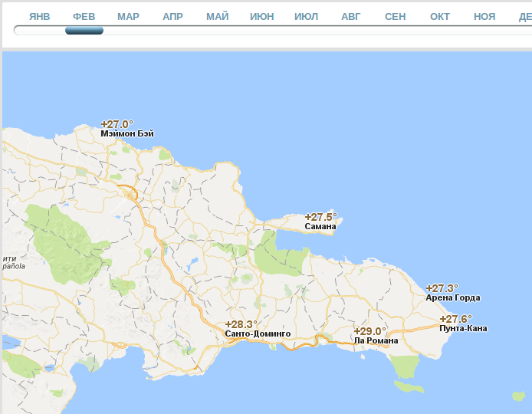Click the Самана location label
The image size is (532, 414).
pos(320,227)
